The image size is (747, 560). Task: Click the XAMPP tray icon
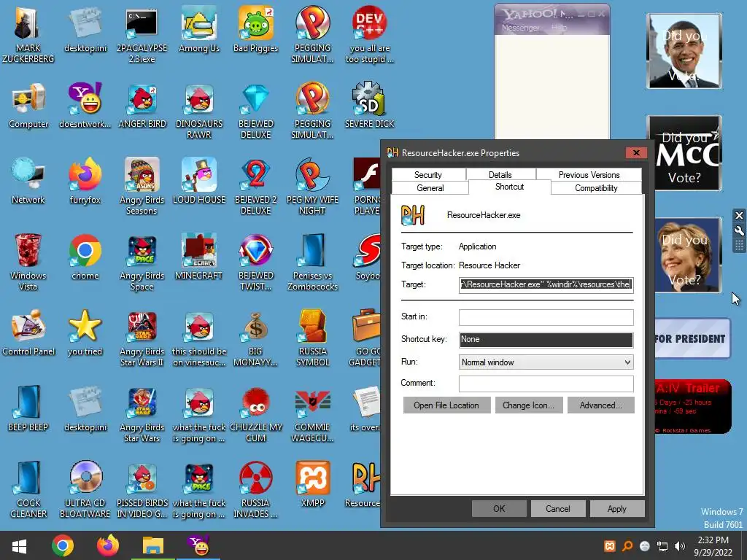pos(610,546)
